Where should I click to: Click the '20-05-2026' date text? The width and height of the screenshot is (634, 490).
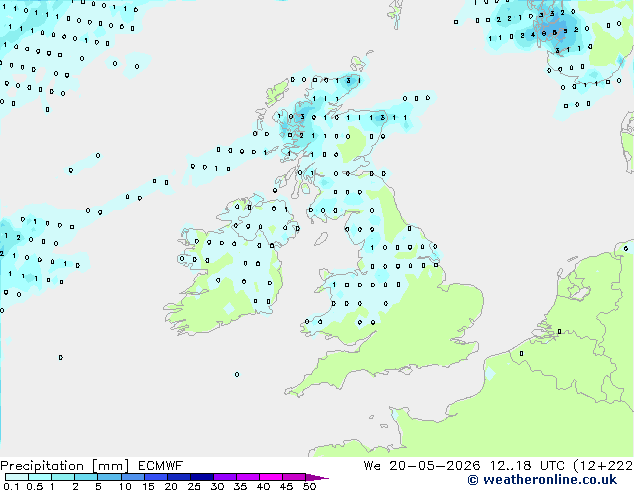pos(435,466)
